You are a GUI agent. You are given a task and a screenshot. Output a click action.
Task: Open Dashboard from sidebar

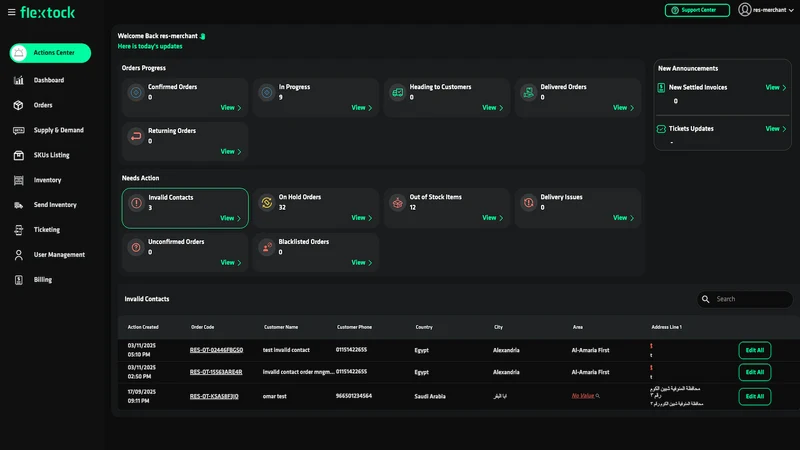pos(49,80)
